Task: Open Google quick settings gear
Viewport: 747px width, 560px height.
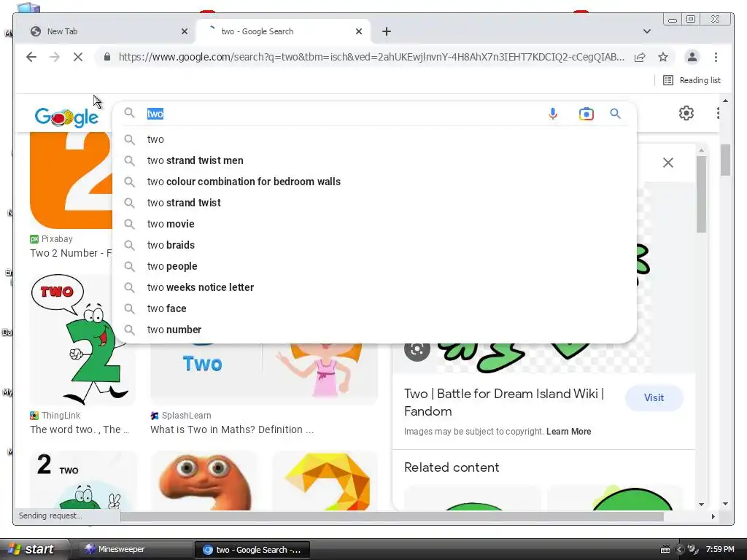Action: (x=686, y=113)
